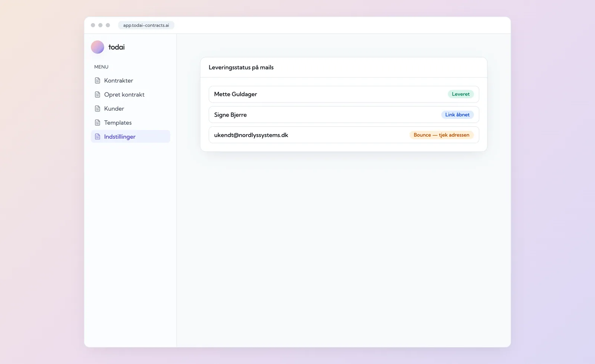The image size is (595, 364).
Task: Click the first gray window control dot
Action: [x=93, y=25]
